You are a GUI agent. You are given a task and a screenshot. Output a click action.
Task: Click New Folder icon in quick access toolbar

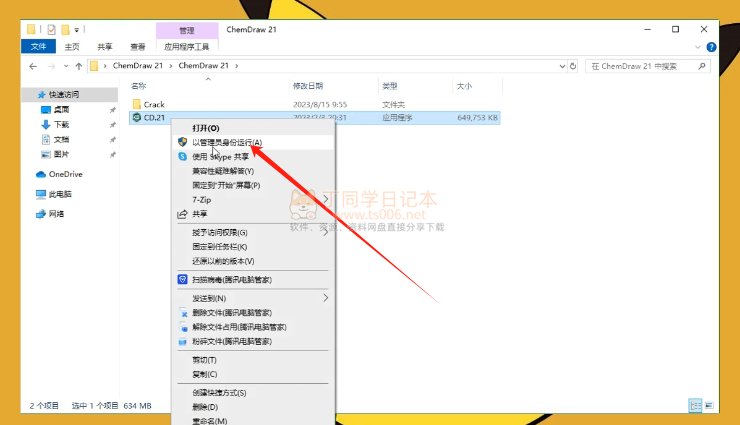coord(65,30)
